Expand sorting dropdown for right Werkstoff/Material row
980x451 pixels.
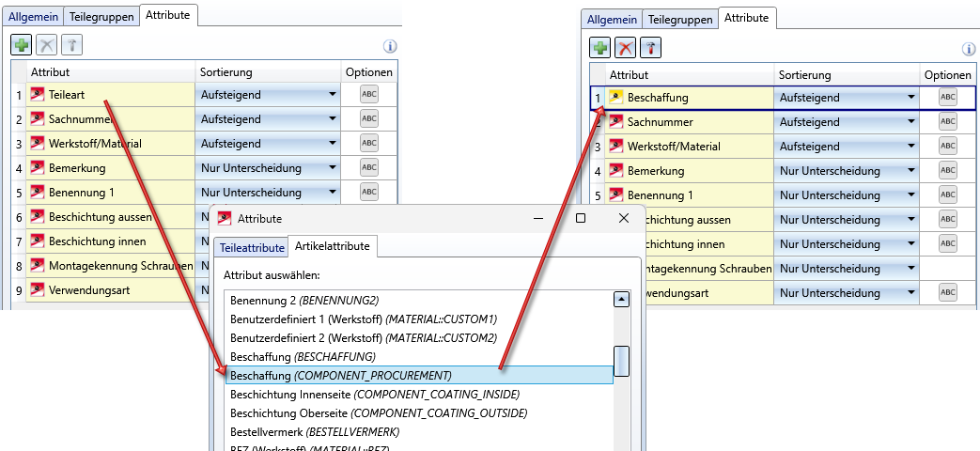(x=910, y=147)
